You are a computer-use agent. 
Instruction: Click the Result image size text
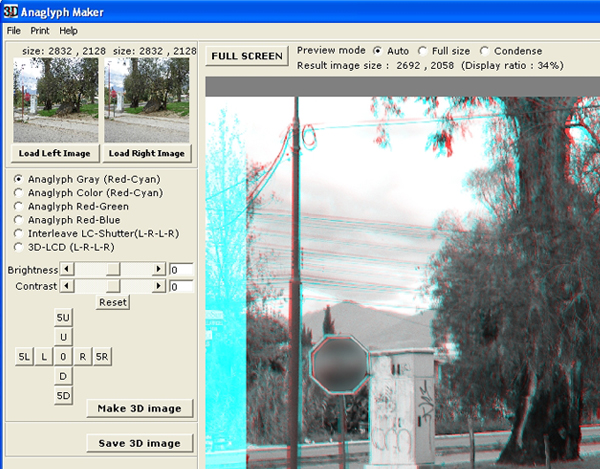coord(375,65)
